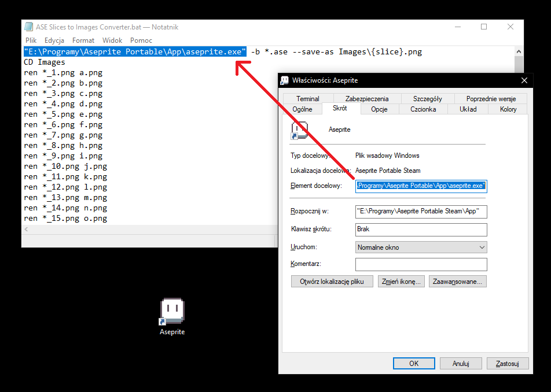Screen dimensions: 551x392
Task: Click the line 'ren *_8.png h.png'
Action: (63, 145)
